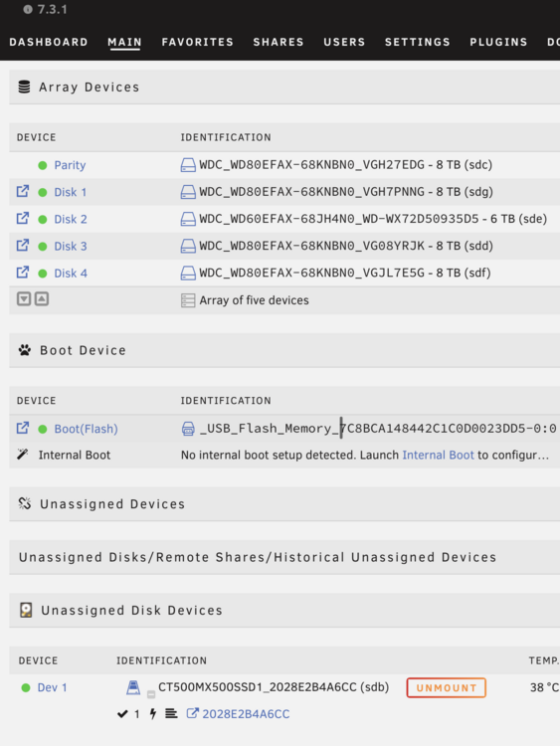Viewport: 560px width, 746px height.
Task: Toggle Disk 3 green status indicator
Action: [x=43, y=246]
